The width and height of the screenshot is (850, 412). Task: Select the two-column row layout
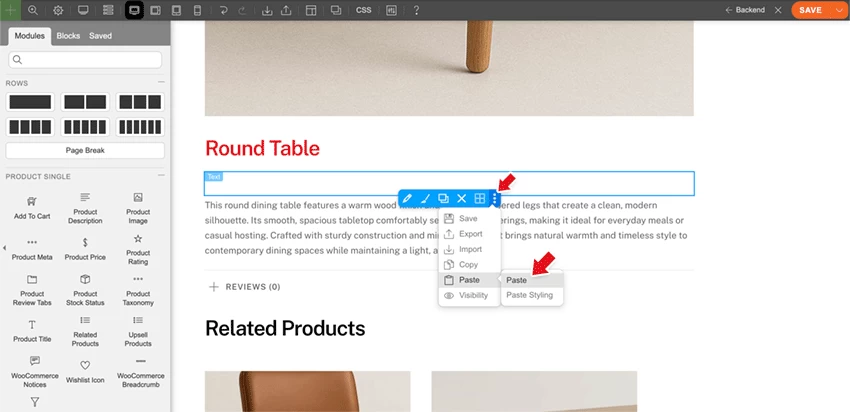pyautogui.click(x=85, y=102)
